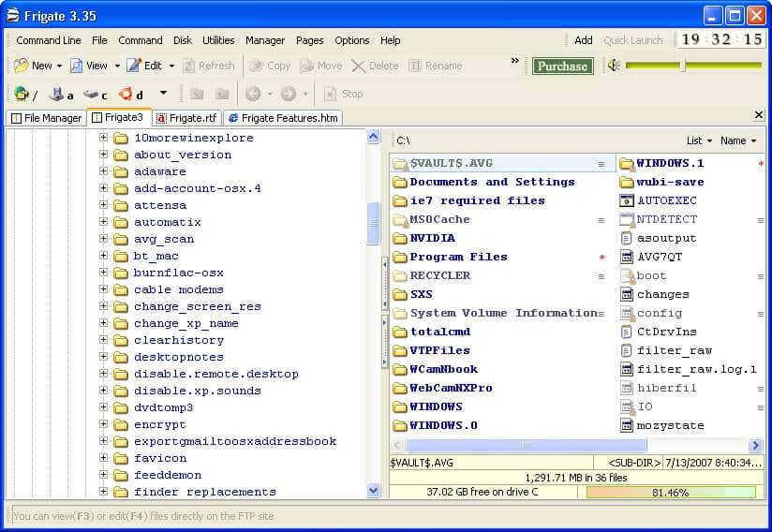This screenshot has width=772, height=532.
Task: Open the Frigate Features.htm tab
Action: coord(282,118)
